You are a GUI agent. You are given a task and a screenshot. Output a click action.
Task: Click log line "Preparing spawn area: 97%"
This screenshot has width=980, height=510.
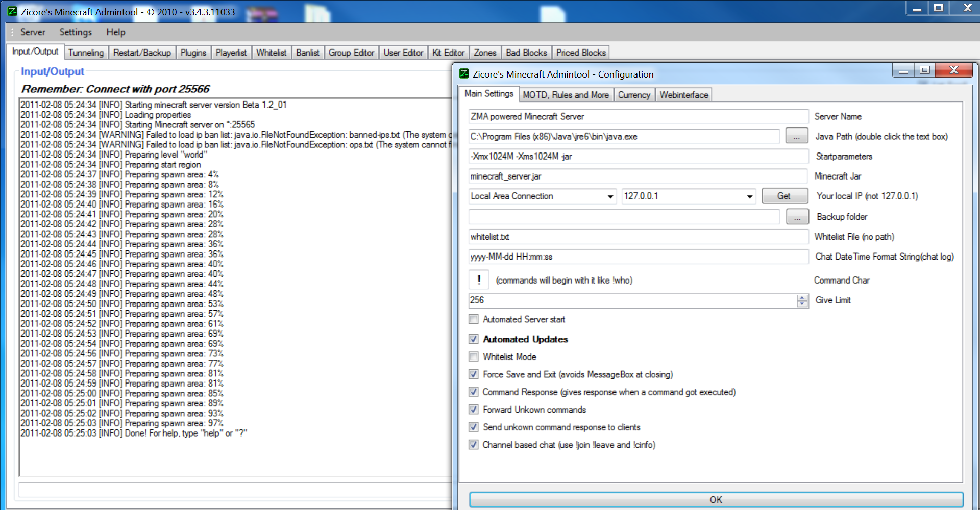tap(122, 423)
